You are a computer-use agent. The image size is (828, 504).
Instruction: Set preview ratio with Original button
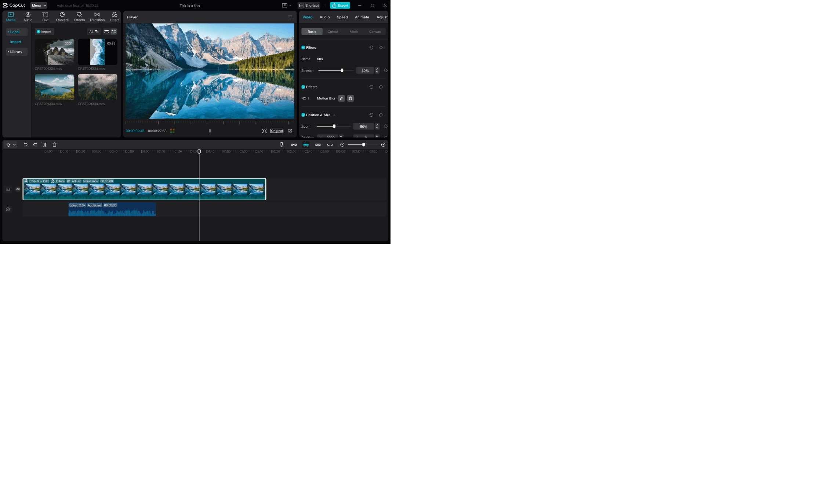click(277, 131)
